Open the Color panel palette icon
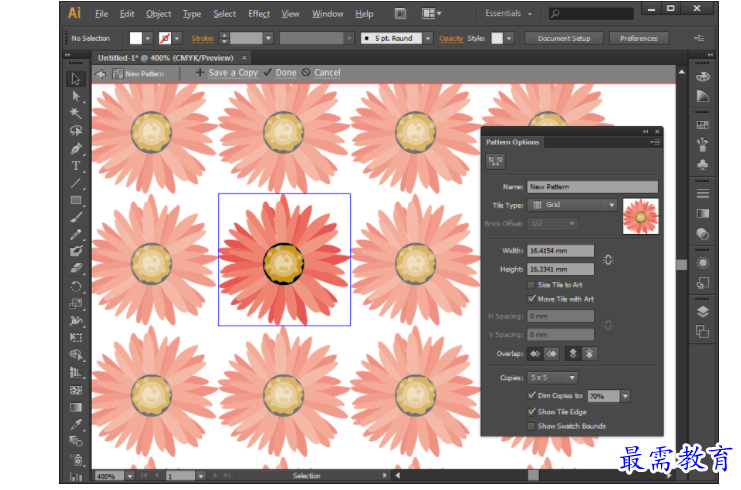The width and height of the screenshot is (741, 490). tap(703, 77)
